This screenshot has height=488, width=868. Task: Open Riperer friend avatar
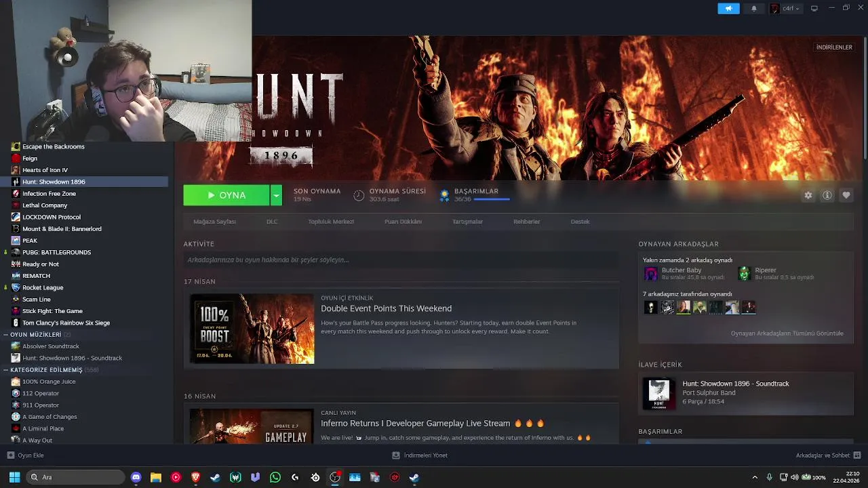744,273
